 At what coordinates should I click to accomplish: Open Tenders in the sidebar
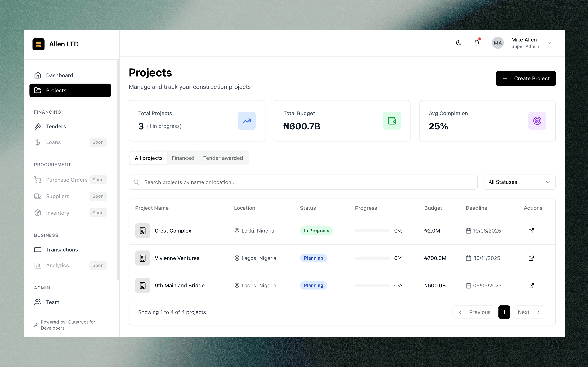click(x=56, y=126)
